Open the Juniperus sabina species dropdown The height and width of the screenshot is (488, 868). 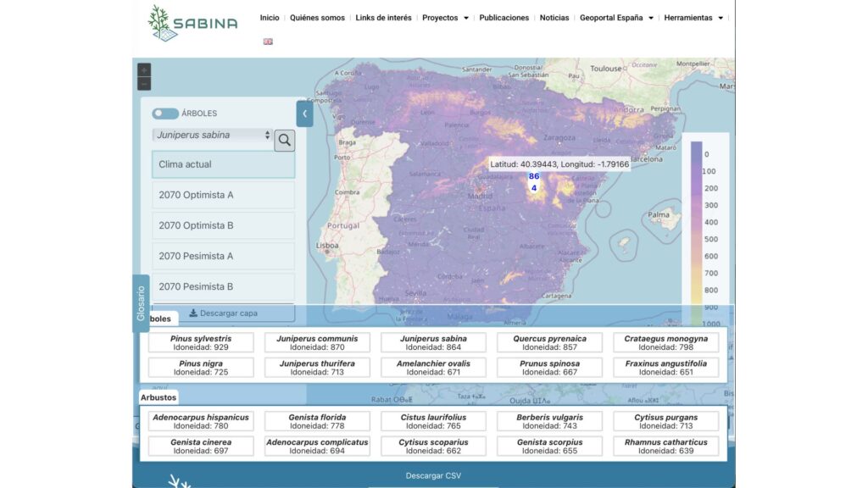213,135
